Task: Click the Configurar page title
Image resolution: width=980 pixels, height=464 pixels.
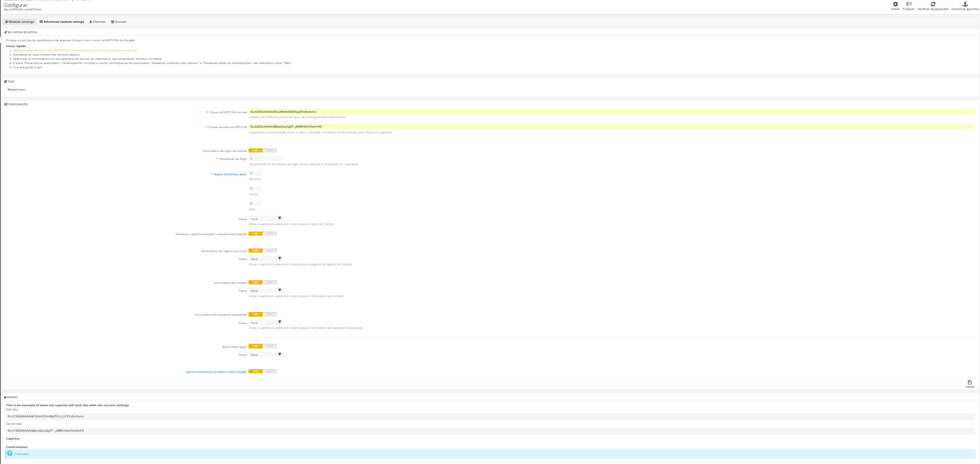Action: [x=16, y=5]
